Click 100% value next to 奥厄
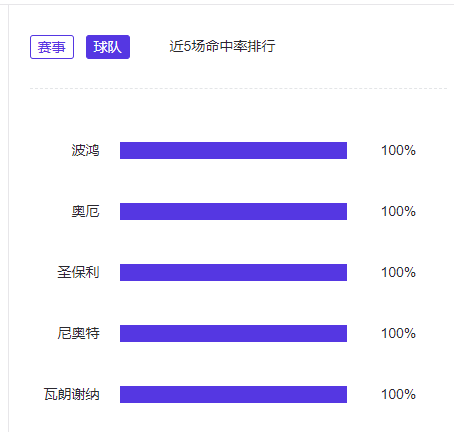 coord(398,211)
